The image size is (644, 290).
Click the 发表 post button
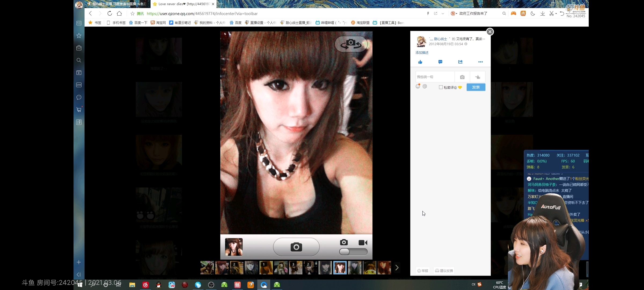pyautogui.click(x=476, y=87)
